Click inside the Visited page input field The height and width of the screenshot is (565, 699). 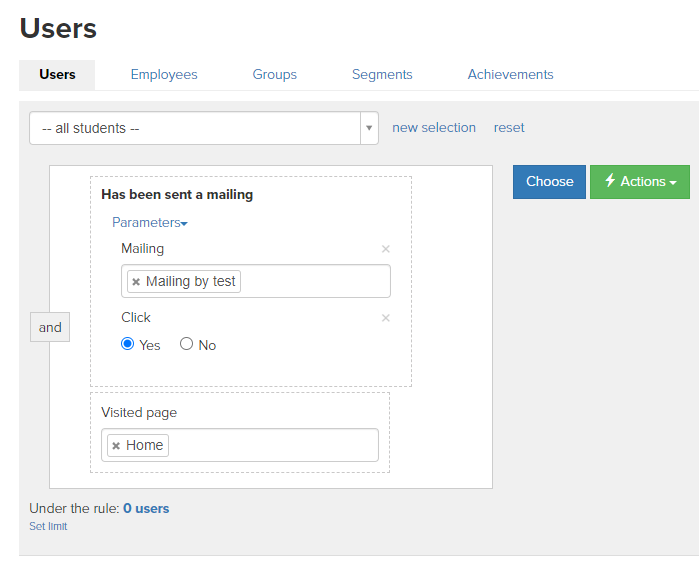tap(272, 445)
